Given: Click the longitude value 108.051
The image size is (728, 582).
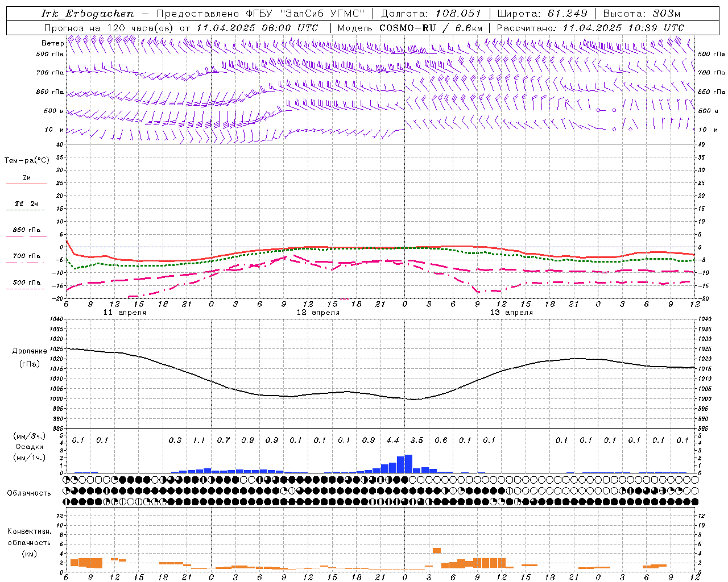Looking at the screenshot, I should pos(458,14).
